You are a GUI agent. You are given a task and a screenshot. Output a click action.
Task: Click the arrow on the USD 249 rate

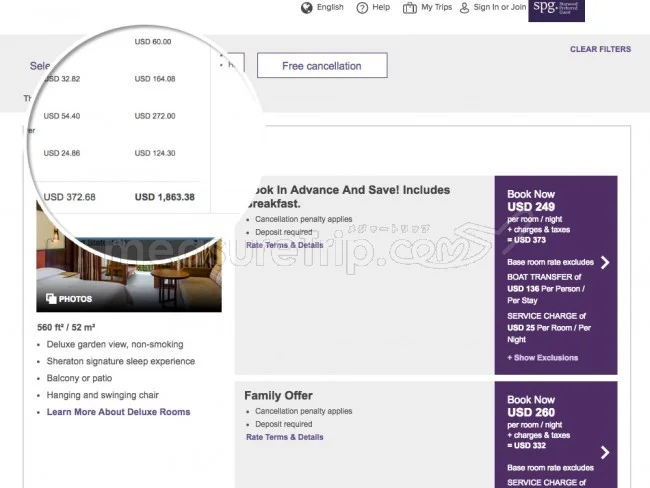[604, 263]
